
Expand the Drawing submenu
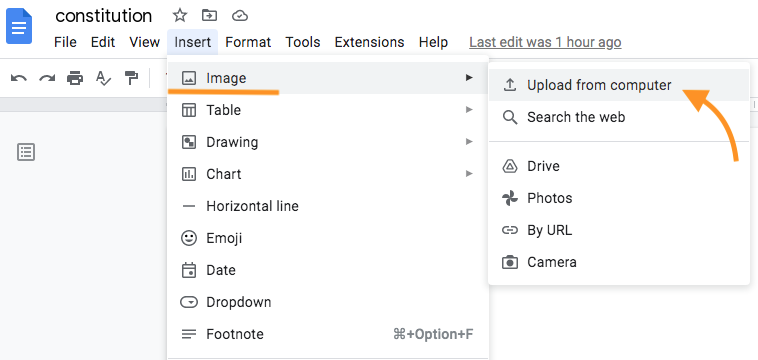click(328, 142)
